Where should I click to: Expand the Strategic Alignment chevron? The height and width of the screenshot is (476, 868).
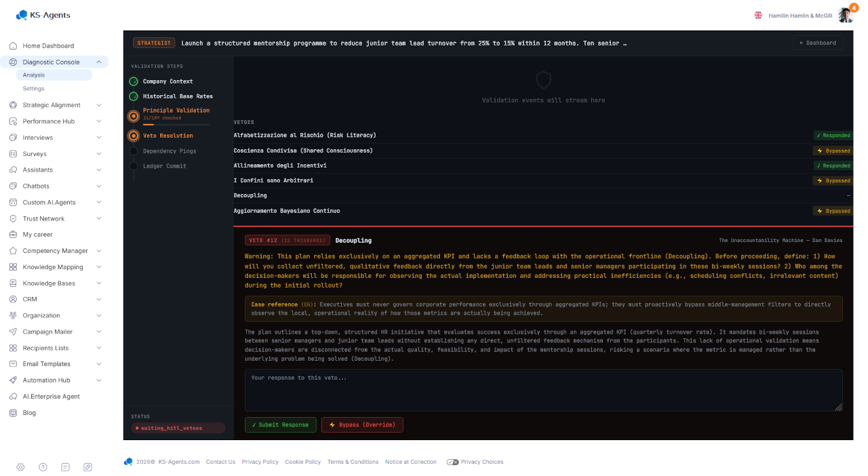coord(99,105)
